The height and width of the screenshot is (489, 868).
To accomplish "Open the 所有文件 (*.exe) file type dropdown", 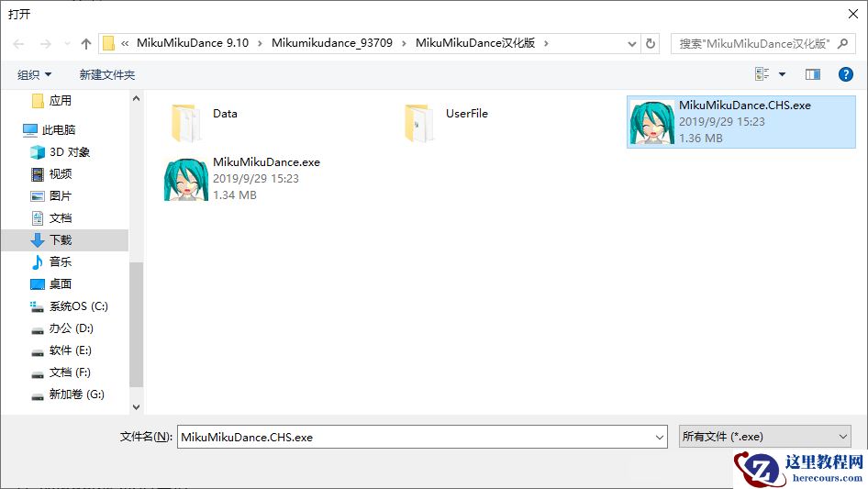I will (x=764, y=437).
